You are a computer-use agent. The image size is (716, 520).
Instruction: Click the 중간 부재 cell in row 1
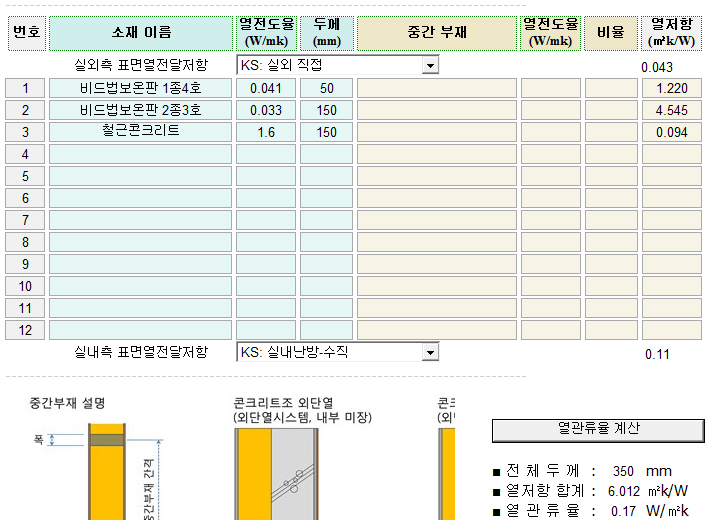coord(437,88)
